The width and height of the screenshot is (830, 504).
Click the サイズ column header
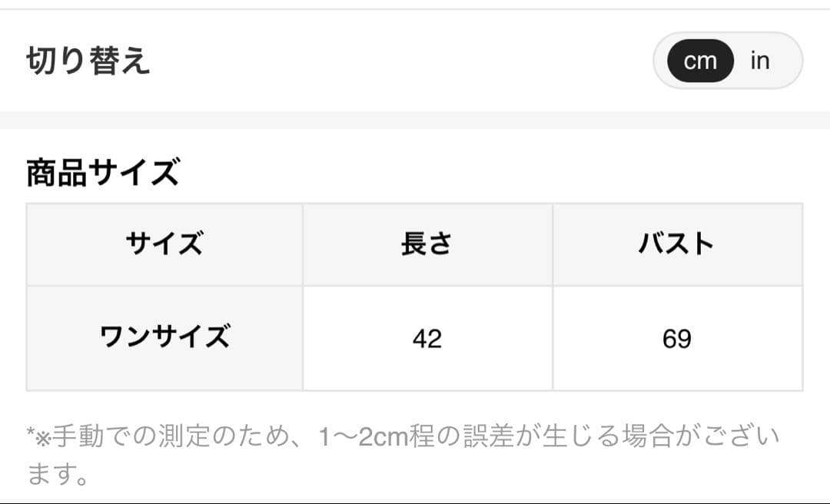(x=164, y=244)
